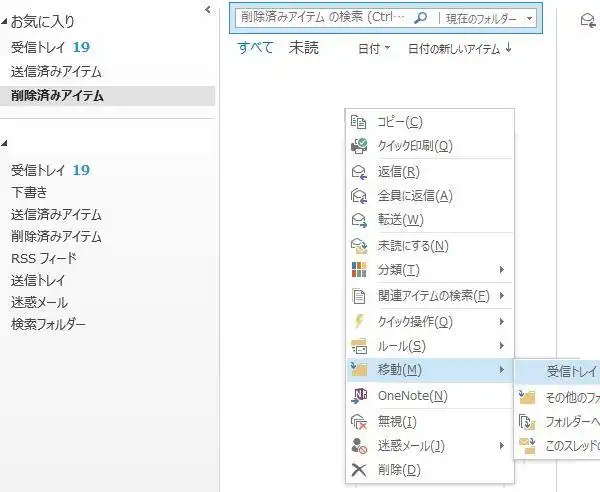Click the colored Categorize squares icon

[359, 269]
